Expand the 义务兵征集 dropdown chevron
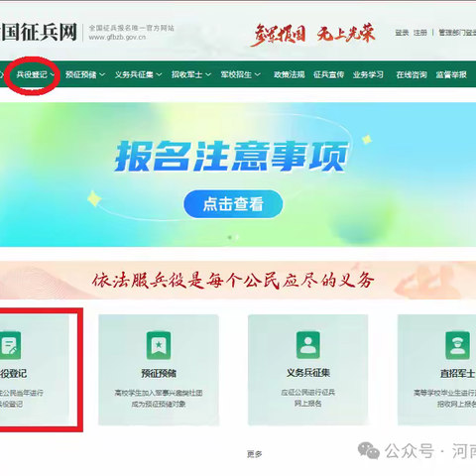476x476 pixels. (x=159, y=74)
